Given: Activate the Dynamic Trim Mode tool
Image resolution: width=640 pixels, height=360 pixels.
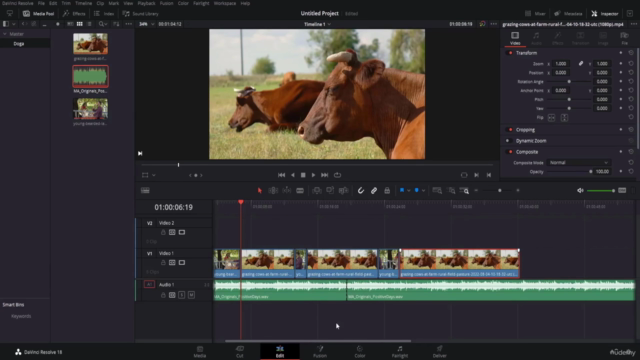Looking at the screenshot, I should tap(287, 191).
